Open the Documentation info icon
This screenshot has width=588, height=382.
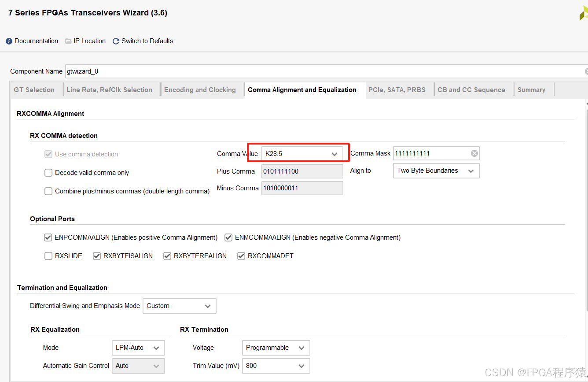pyautogui.click(x=9, y=41)
